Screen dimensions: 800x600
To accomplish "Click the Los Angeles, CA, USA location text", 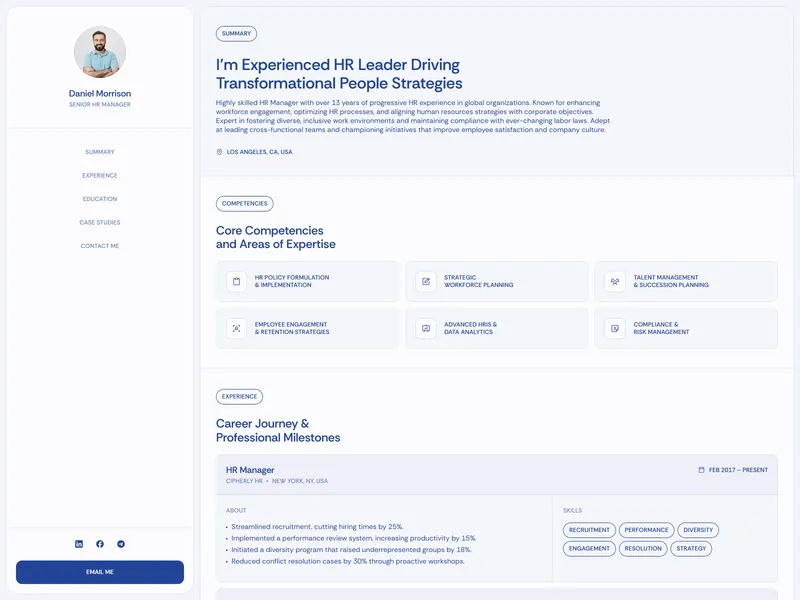I will (259, 152).
